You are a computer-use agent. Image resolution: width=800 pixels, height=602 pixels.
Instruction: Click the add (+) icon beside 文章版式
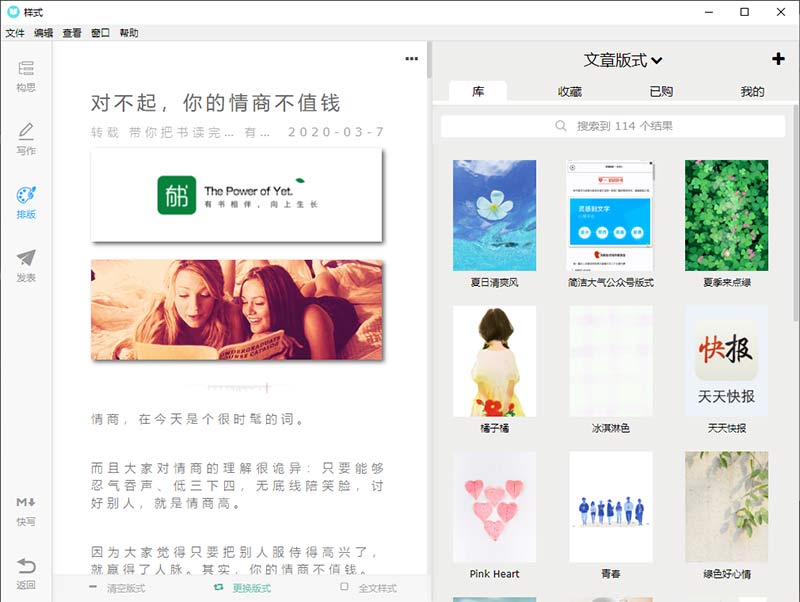[778, 59]
